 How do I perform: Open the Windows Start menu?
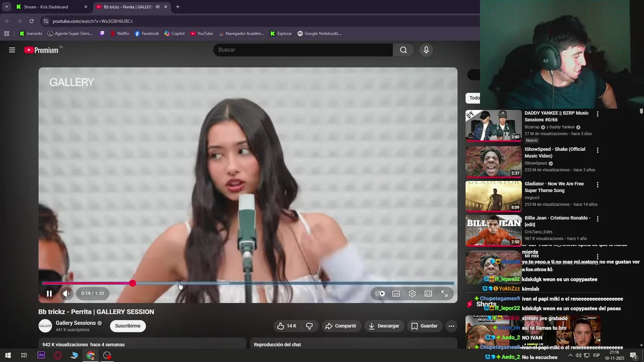(8, 355)
